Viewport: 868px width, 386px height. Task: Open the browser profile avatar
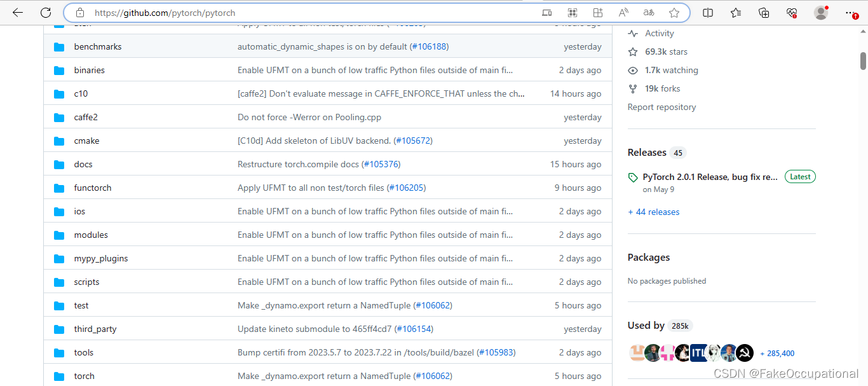pos(821,13)
